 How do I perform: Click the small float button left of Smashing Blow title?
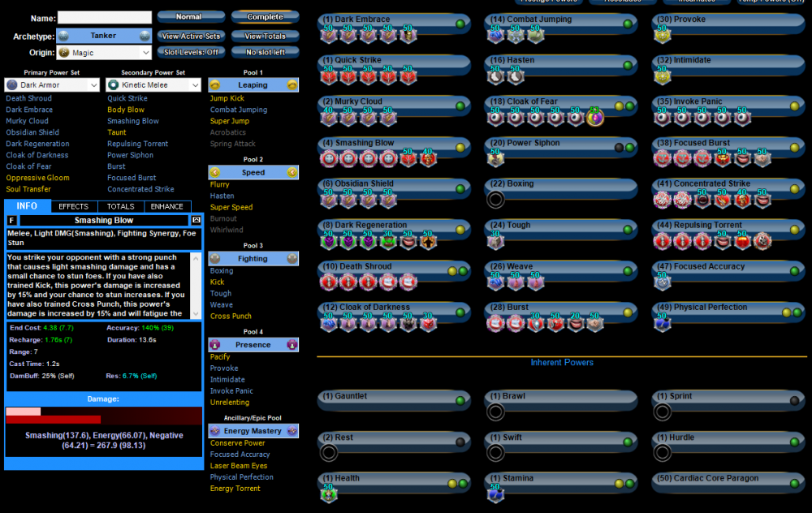pos(11,221)
